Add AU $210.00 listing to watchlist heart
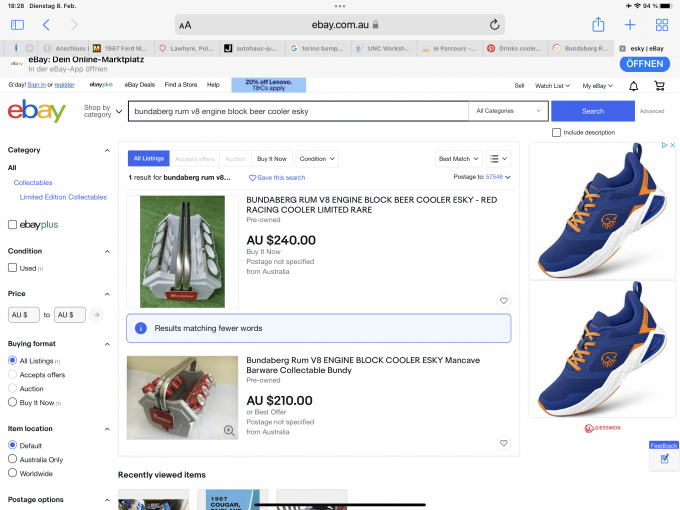The height and width of the screenshot is (510, 680). [503, 443]
